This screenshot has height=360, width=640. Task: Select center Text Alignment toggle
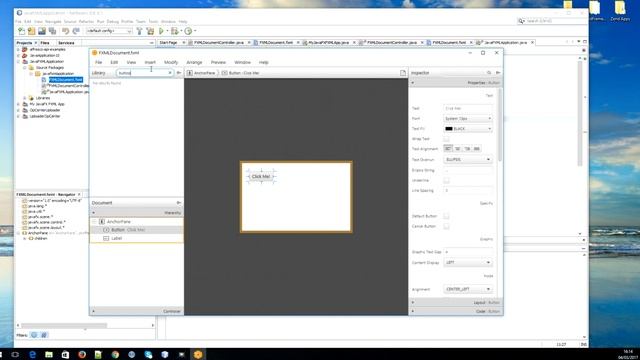(x=458, y=149)
